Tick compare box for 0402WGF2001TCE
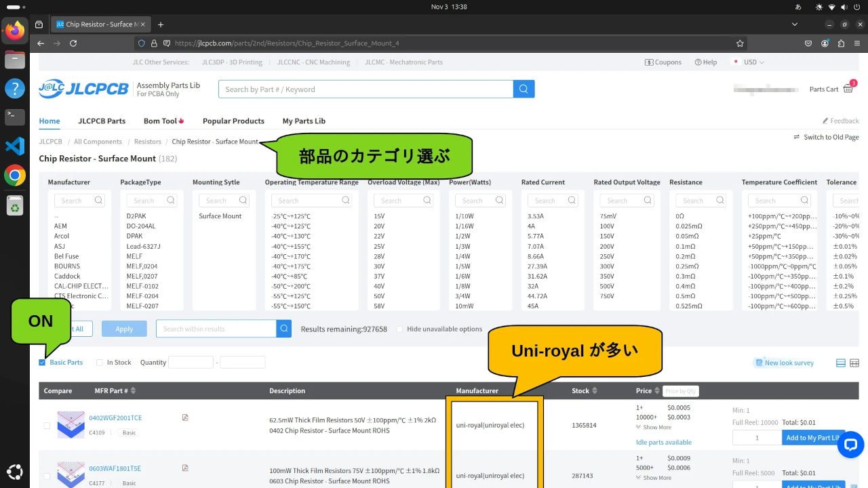This screenshot has width=868, height=488. (x=47, y=426)
